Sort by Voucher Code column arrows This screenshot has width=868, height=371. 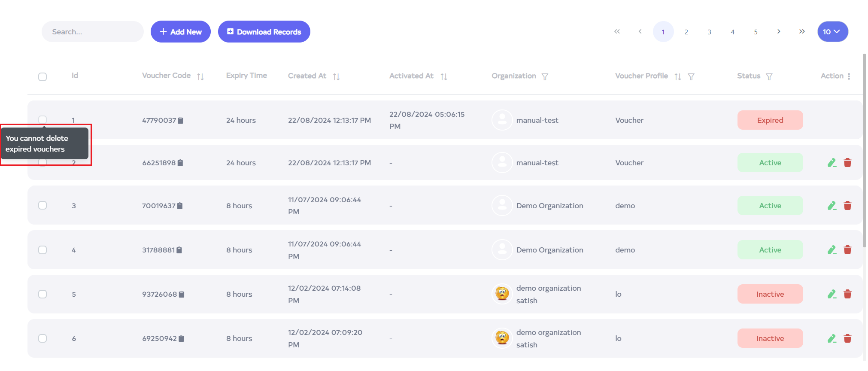[200, 76]
